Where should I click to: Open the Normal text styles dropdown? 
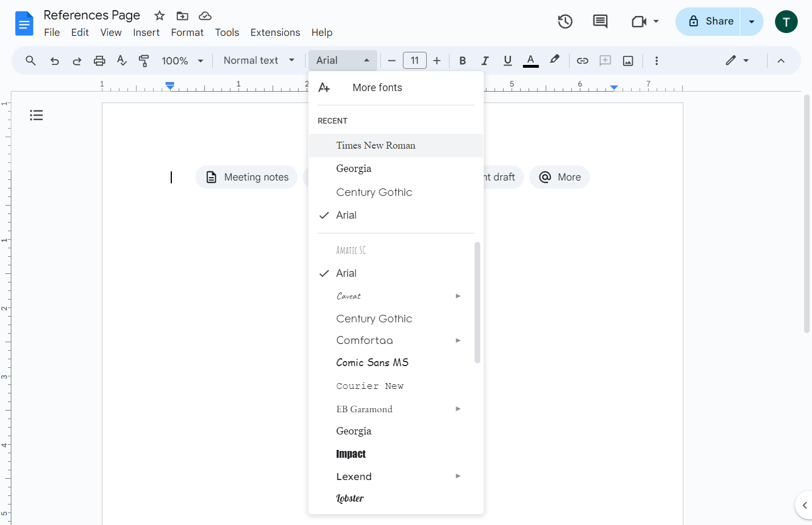[x=259, y=60]
